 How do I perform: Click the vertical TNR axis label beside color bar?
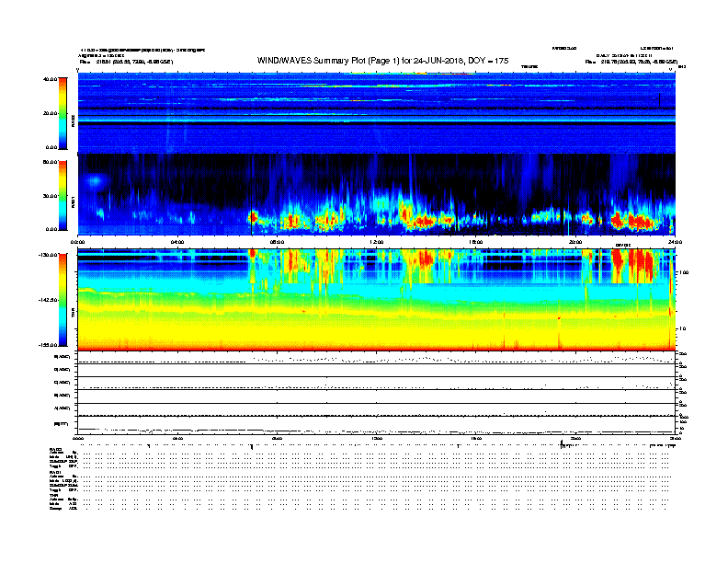pos(73,313)
